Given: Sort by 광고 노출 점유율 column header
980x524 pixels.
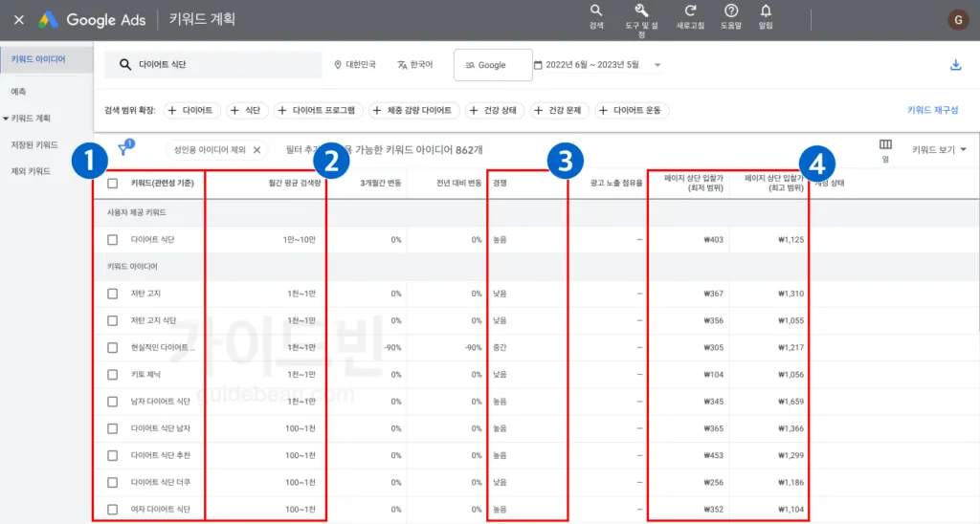Looking at the screenshot, I should tap(616, 183).
